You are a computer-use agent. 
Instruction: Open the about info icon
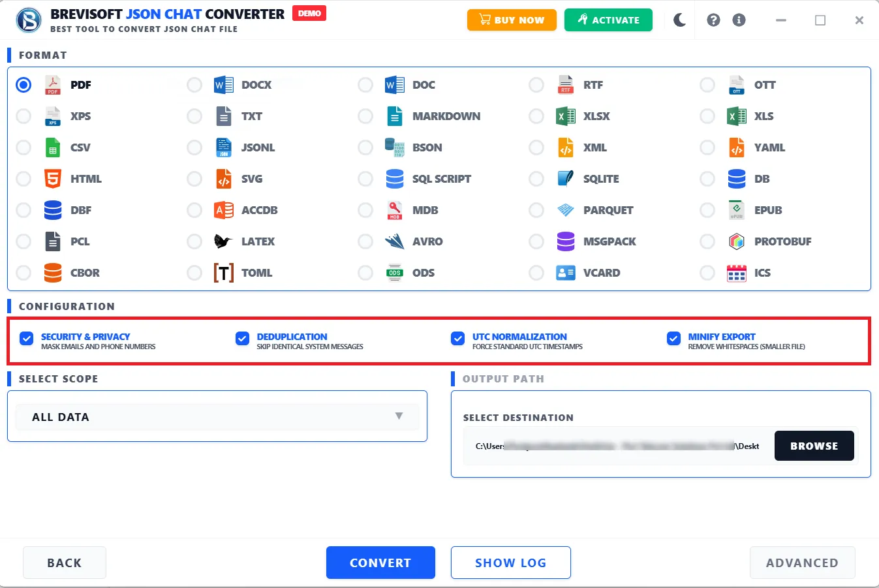pyautogui.click(x=739, y=20)
